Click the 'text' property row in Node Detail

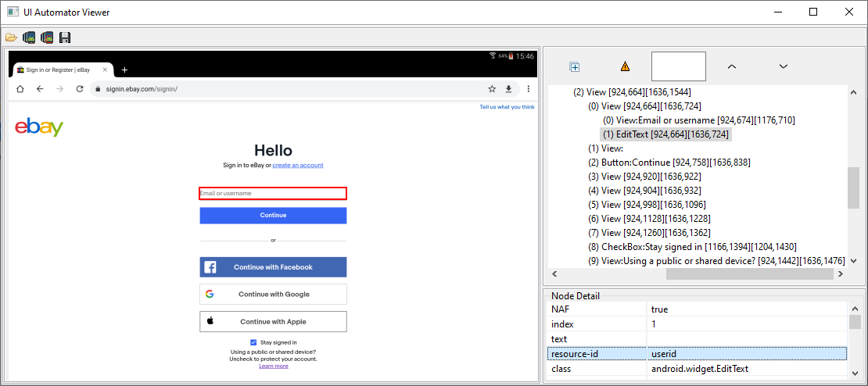coord(697,339)
